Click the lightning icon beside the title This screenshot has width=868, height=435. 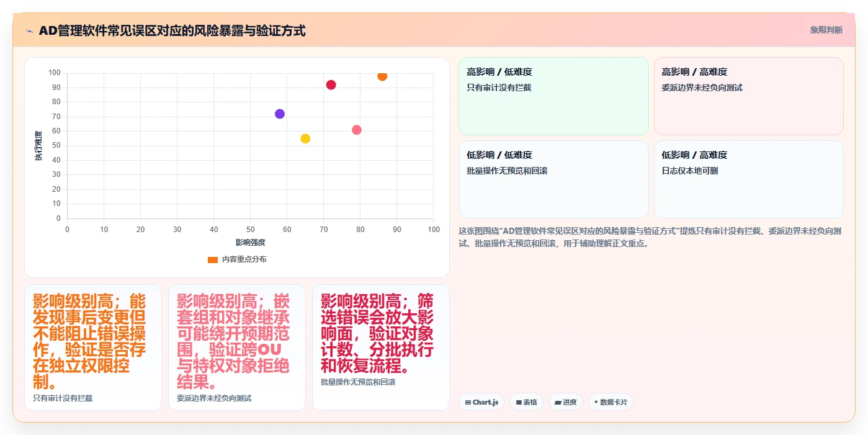(x=29, y=31)
